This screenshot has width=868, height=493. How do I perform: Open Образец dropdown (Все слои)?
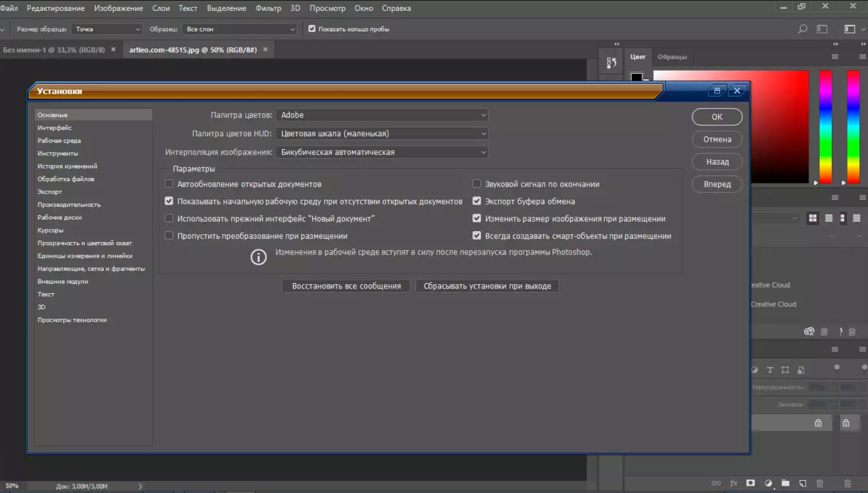240,29
